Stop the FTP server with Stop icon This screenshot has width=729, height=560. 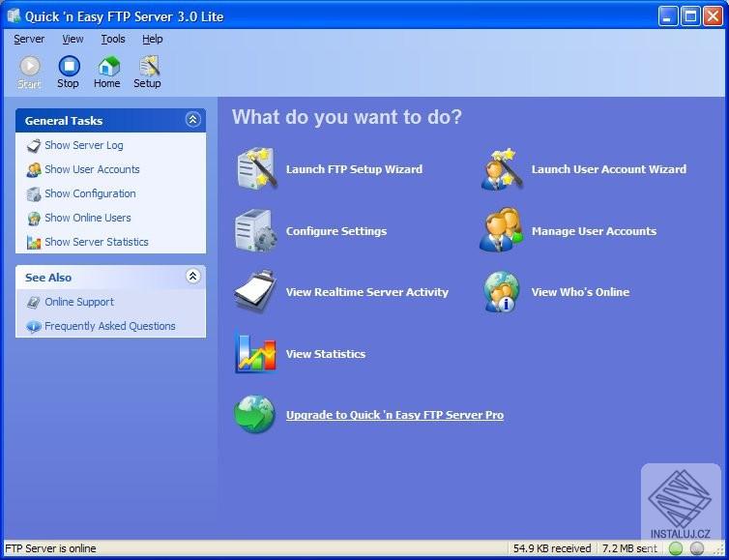[69, 67]
